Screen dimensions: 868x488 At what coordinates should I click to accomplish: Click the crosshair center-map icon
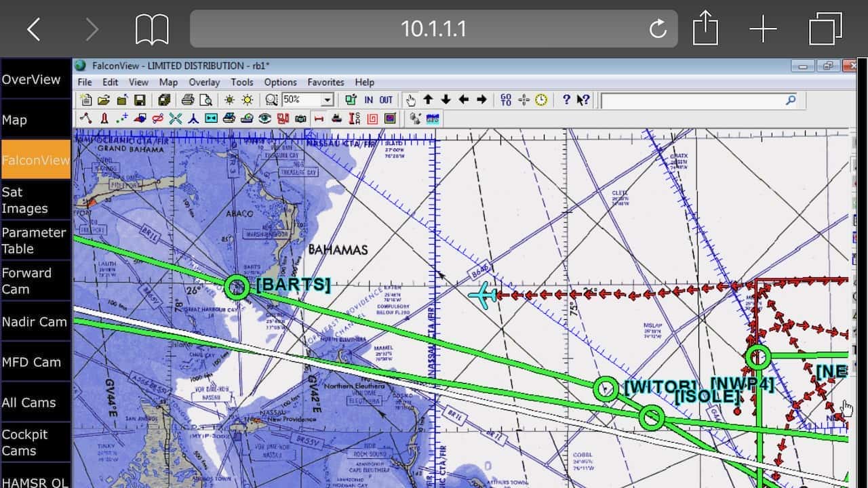point(524,100)
